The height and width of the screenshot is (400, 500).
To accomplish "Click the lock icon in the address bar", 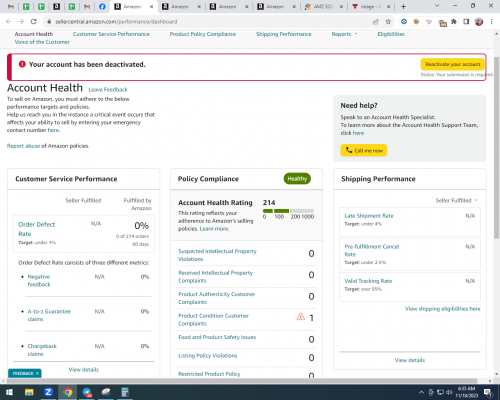I will (49, 22).
